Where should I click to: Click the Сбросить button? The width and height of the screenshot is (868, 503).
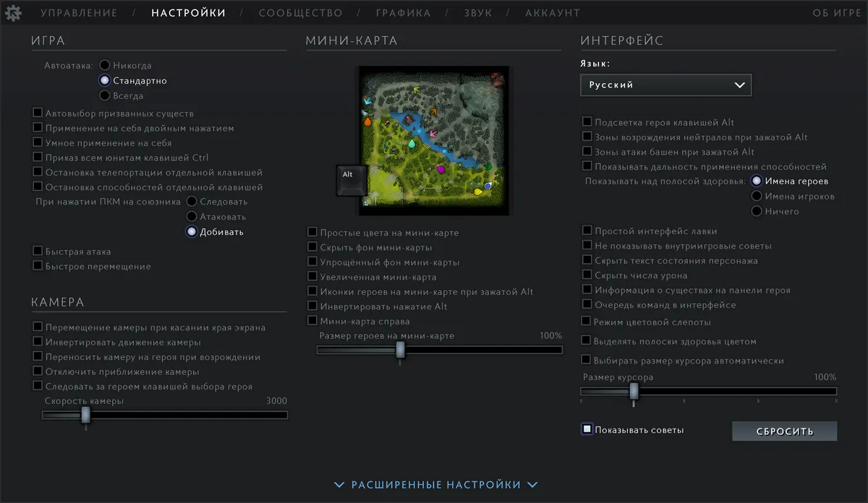785,431
